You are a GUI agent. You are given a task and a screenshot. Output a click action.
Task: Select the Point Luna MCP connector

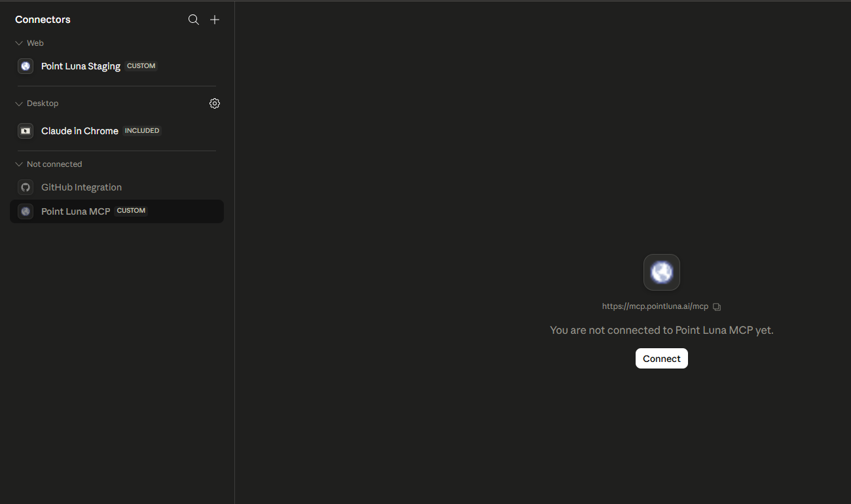[x=117, y=211]
